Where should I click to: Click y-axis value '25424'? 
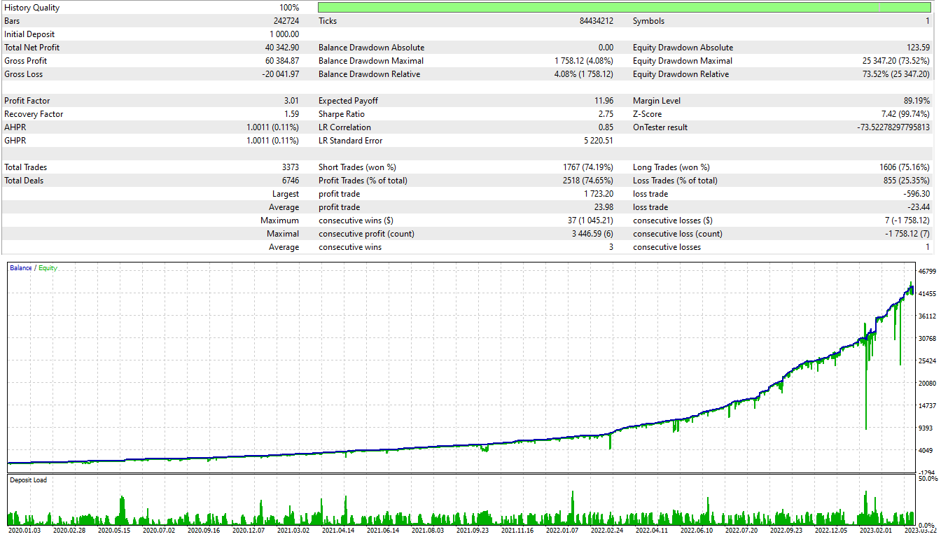pos(927,361)
